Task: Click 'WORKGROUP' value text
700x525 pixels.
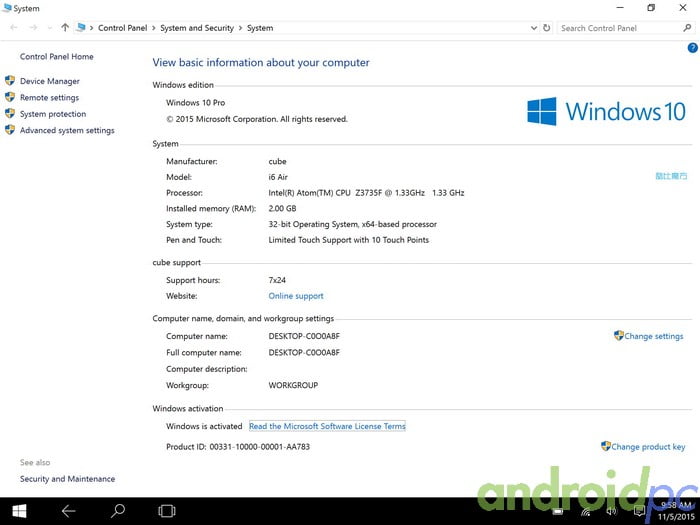Action: click(x=293, y=385)
